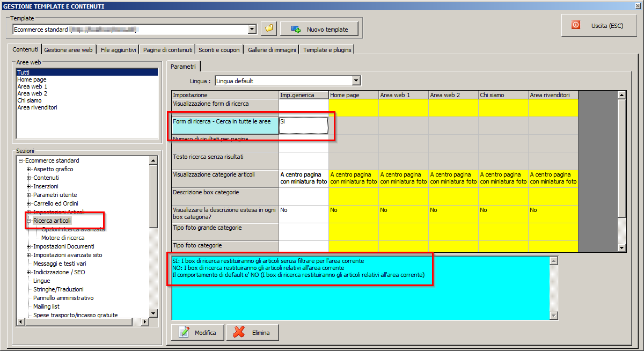The width and height of the screenshot is (644, 351).
Task: Expand the Carrello ed Ordini node
Action: 29,203
